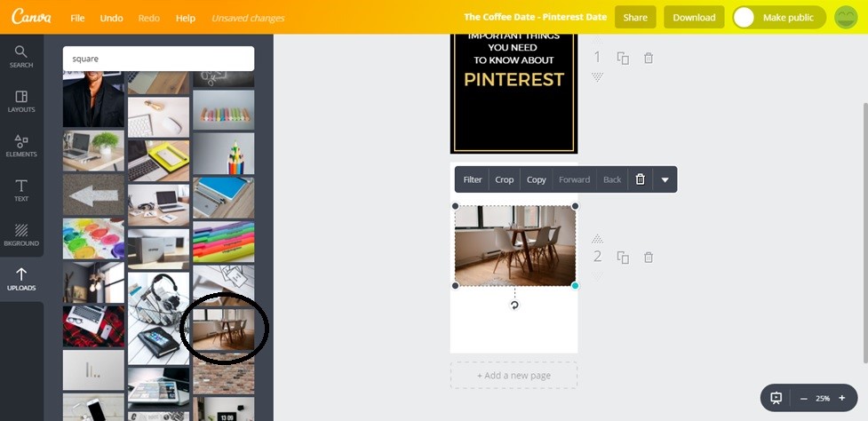The image size is (868, 421).
Task: Click Copy in image toolbar
Action: pyautogui.click(x=536, y=179)
